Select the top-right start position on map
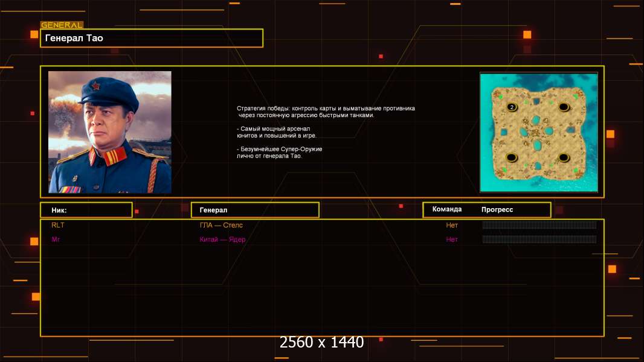The width and height of the screenshot is (644, 362). coord(564,107)
